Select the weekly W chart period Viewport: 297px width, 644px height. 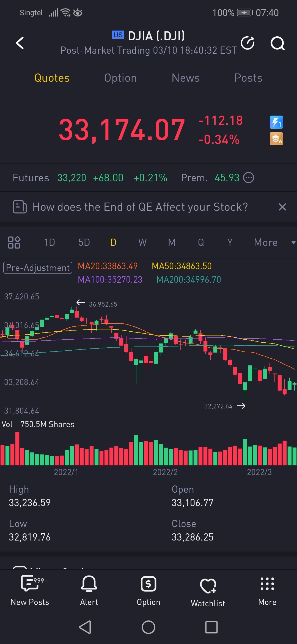click(x=142, y=242)
